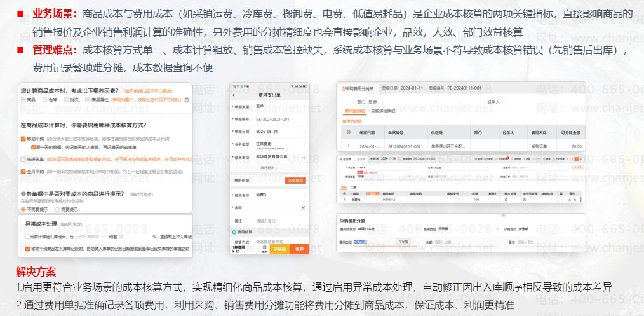The width and height of the screenshot is (644, 316).
Task: Click the 相差 percentage input field
Action: [133, 237]
